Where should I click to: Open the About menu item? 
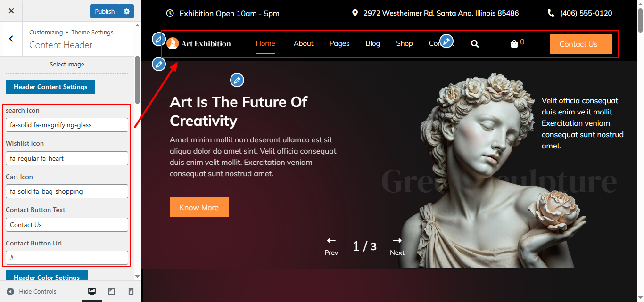[304, 43]
